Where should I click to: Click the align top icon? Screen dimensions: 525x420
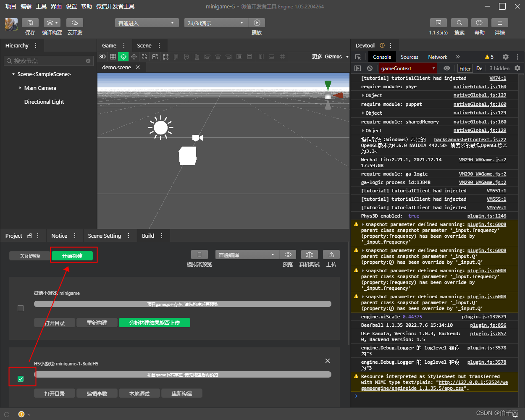176,57
